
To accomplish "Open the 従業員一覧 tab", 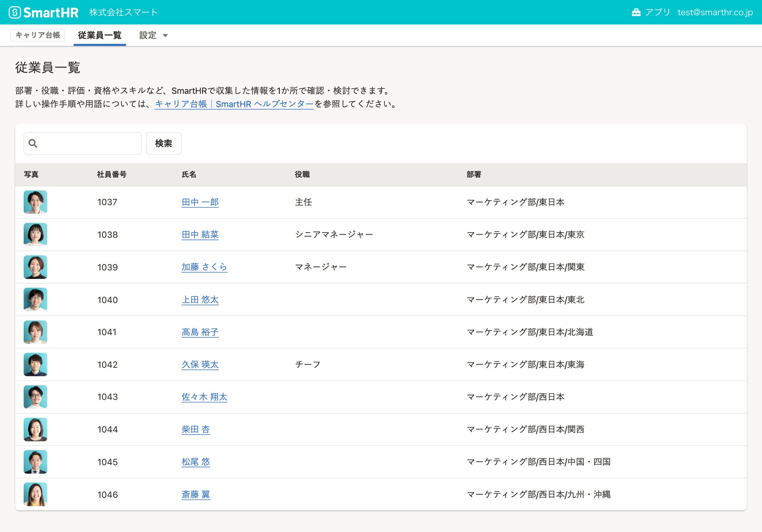I will pyautogui.click(x=100, y=35).
